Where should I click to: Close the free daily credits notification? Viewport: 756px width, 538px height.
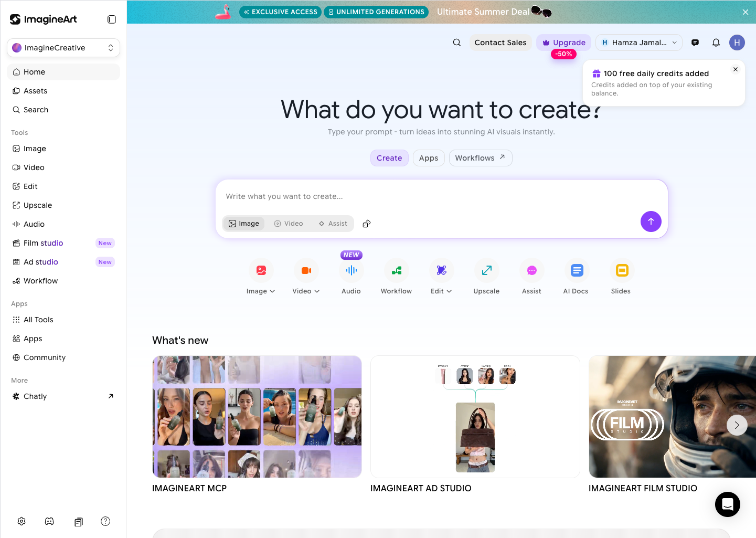point(736,69)
